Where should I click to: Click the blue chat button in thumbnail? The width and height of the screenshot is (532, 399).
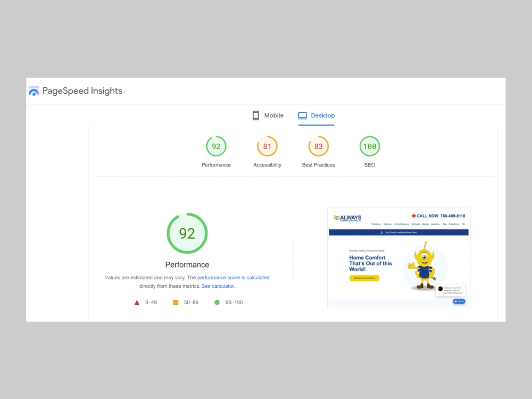(x=459, y=301)
